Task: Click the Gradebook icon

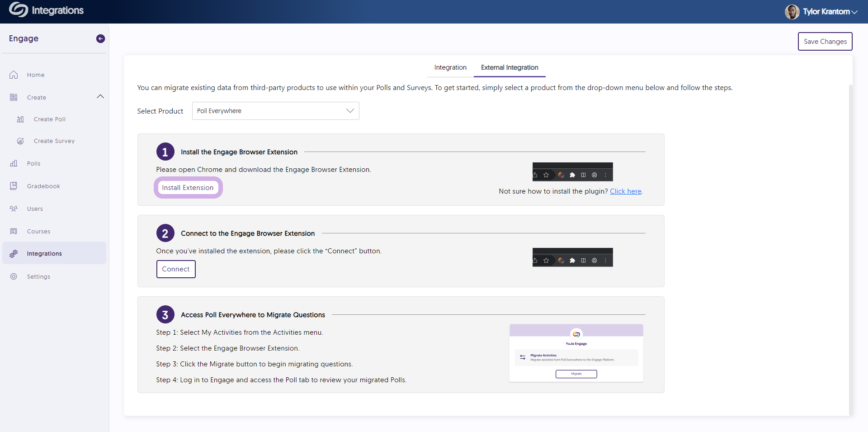Action: 14,186
